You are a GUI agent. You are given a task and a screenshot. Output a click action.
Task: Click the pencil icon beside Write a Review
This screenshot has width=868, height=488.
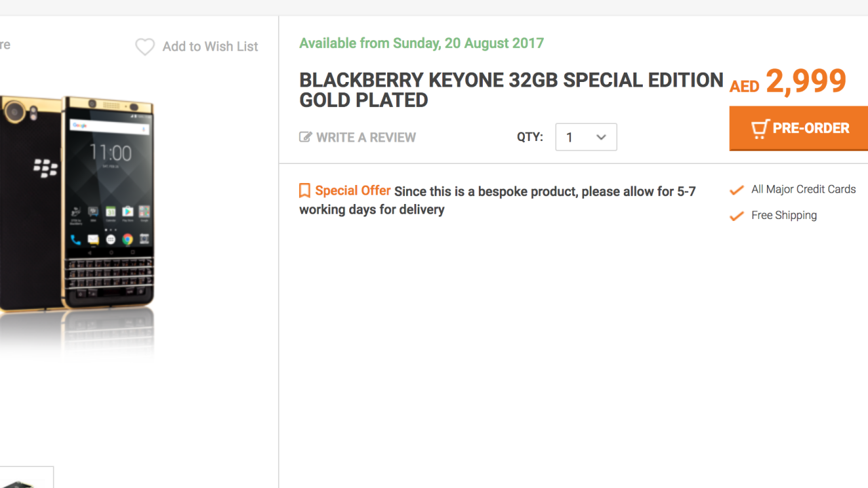[x=305, y=137]
